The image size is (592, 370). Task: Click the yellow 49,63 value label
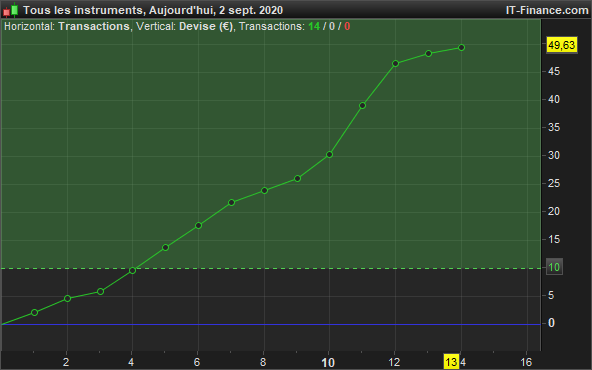(561, 45)
